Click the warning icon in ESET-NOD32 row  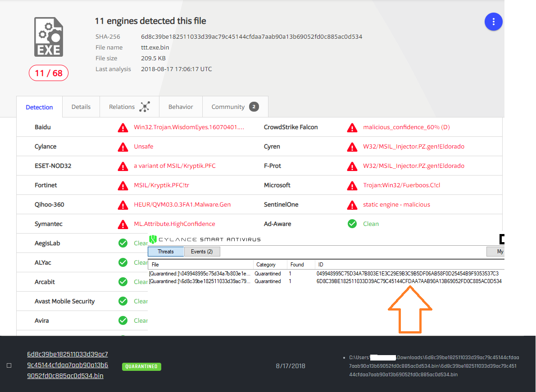point(123,167)
